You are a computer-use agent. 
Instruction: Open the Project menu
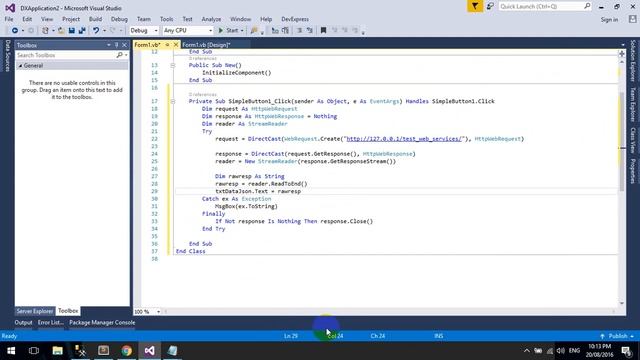point(71,19)
